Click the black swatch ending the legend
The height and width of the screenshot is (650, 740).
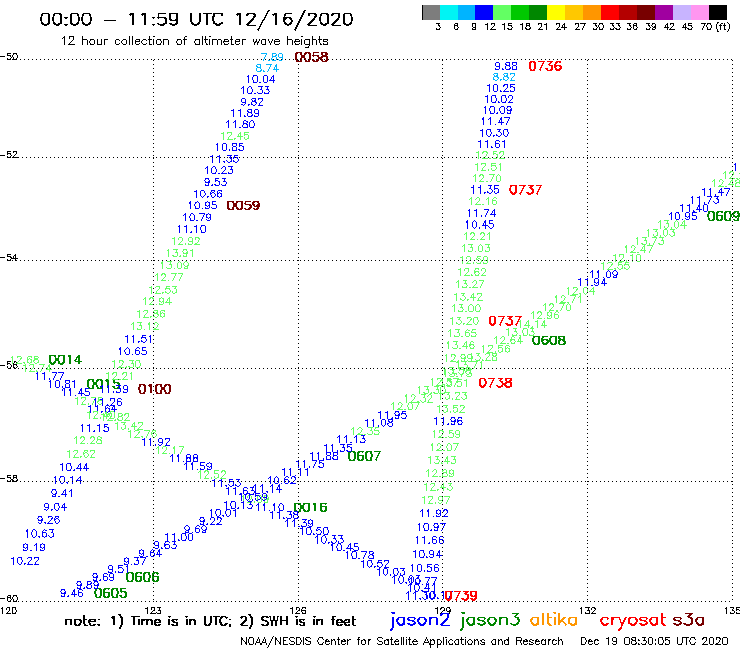tap(718, 12)
